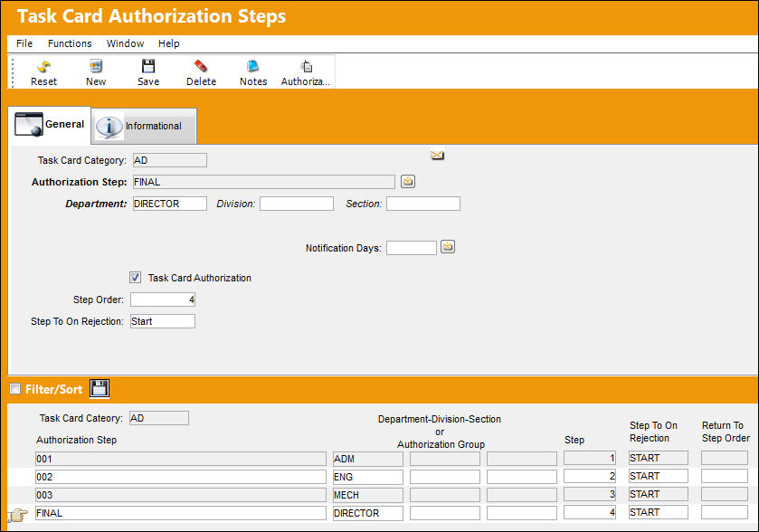Screen dimensions: 759x532
Task: Open the File menu
Action: tap(24, 43)
